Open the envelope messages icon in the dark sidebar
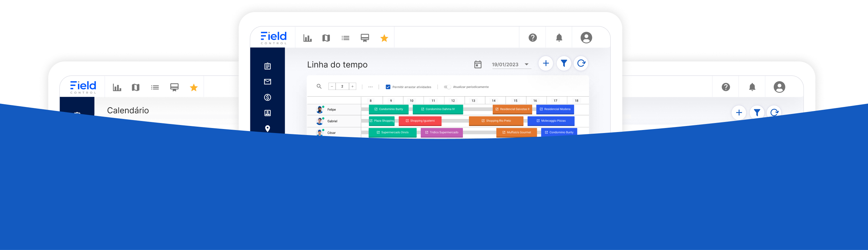Image resolution: width=868 pixels, height=250 pixels. pyautogui.click(x=268, y=82)
